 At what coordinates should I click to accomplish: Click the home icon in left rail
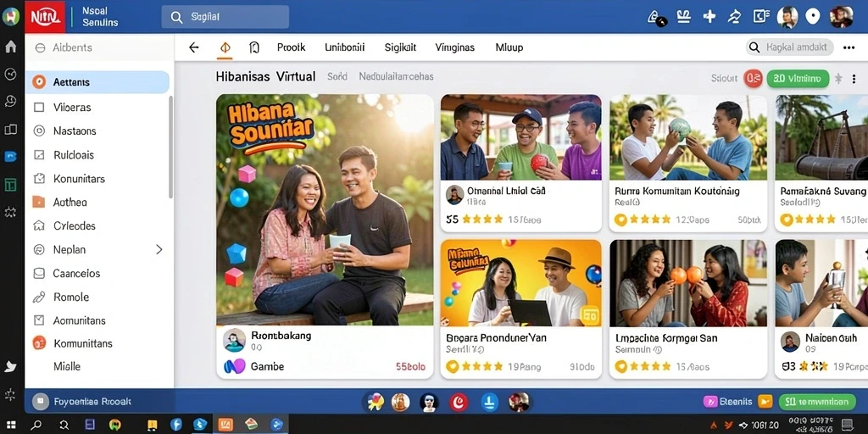(x=10, y=47)
